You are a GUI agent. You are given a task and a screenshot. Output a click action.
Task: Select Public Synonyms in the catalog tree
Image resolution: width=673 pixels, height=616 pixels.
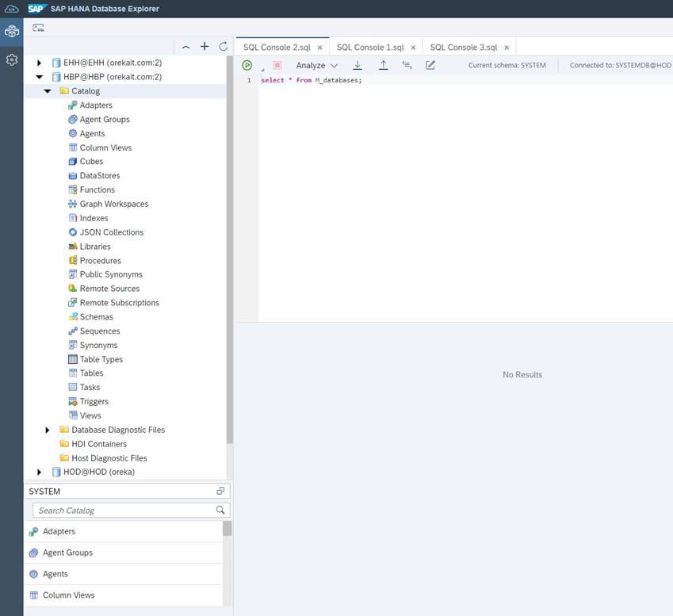tap(111, 274)
